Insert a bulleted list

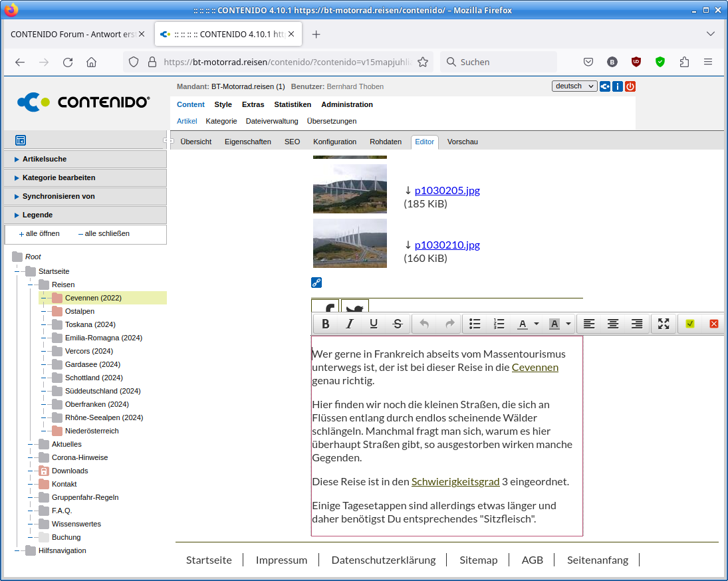tap(475, 324)
